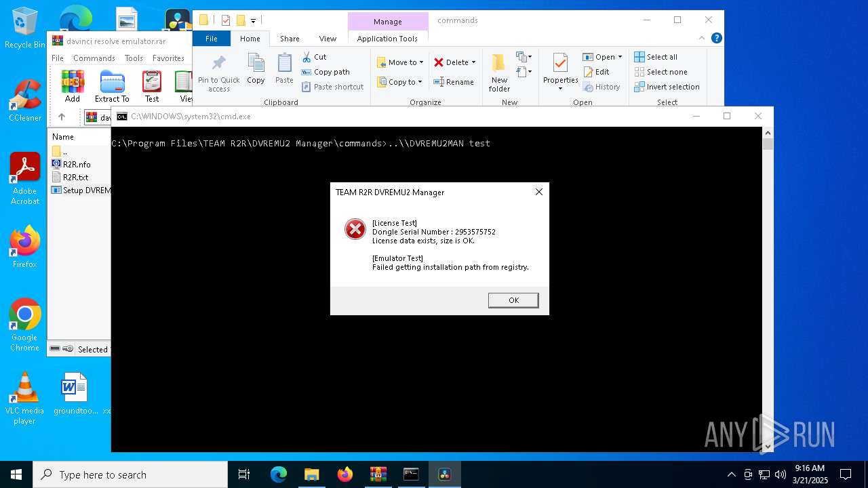Image resolution: width=868 pixels, height=488 pixels.
Task: Click the cmd window scroll up arrow
Action: (x=768, y=133)
